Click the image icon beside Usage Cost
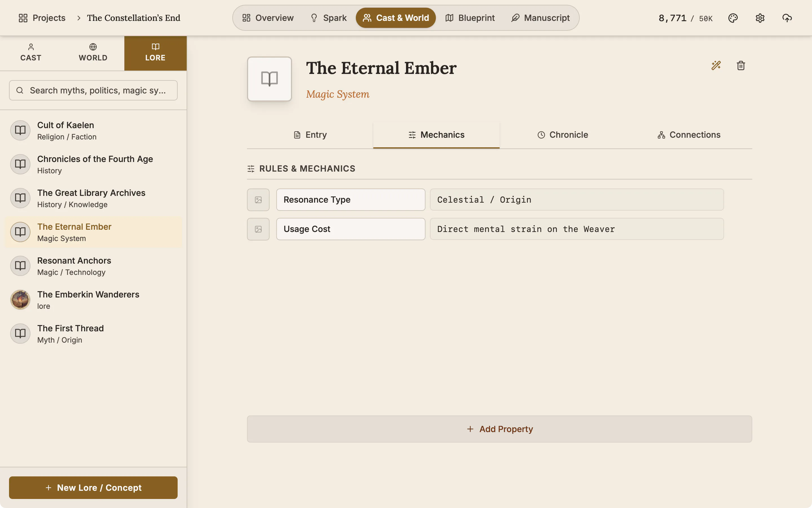This screenshot has width=812, height=508. (258, 229)
